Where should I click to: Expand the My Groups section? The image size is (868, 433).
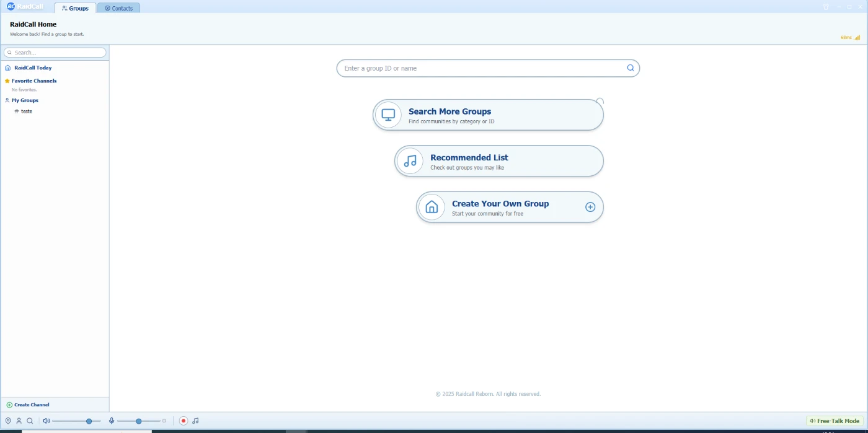click(25, 100)
